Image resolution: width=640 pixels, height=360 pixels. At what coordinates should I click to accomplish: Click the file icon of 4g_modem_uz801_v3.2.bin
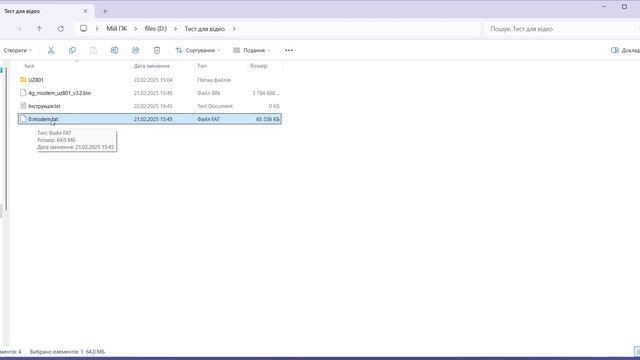(x=23, y=93)
